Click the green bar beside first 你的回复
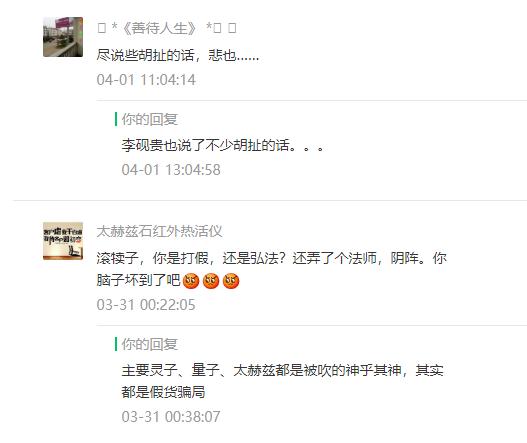Viewport: 527px width, 443px height. 116,119
